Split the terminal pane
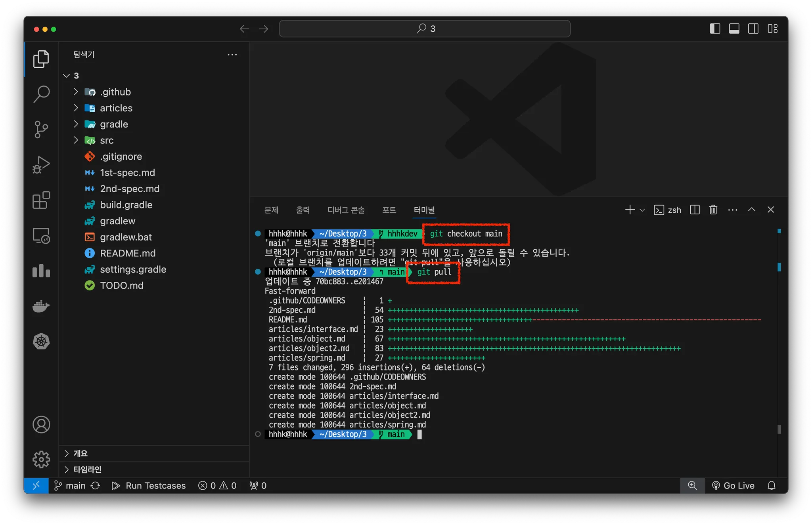 [695, 210]
